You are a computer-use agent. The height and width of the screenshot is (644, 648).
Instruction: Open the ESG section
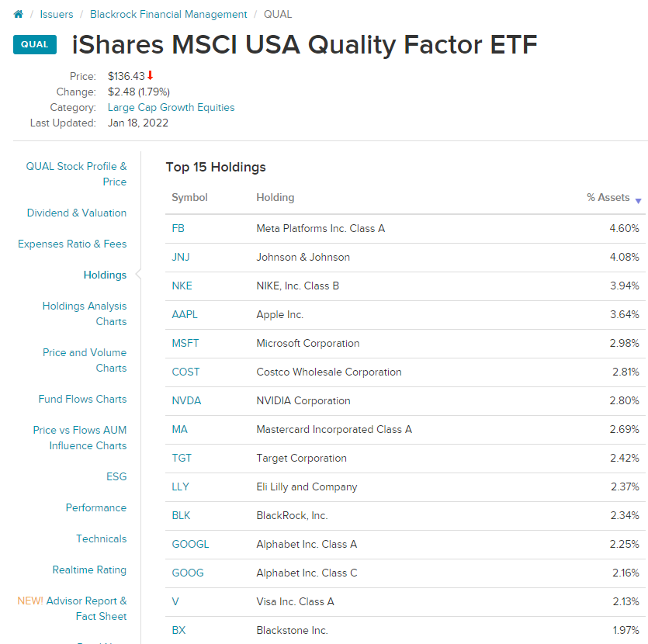click(x=116, y=476)
